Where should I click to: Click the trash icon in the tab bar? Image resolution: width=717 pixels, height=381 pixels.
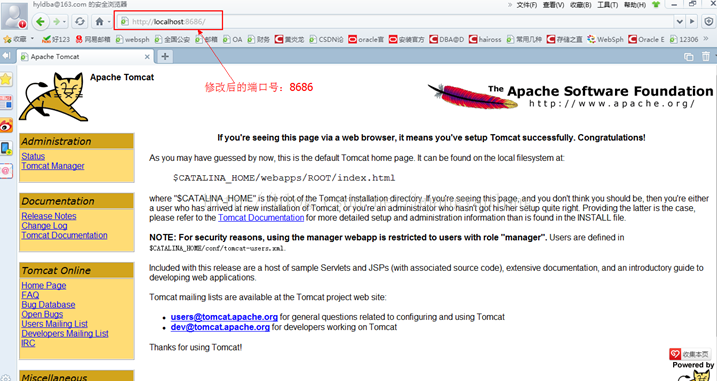[706, 56]
